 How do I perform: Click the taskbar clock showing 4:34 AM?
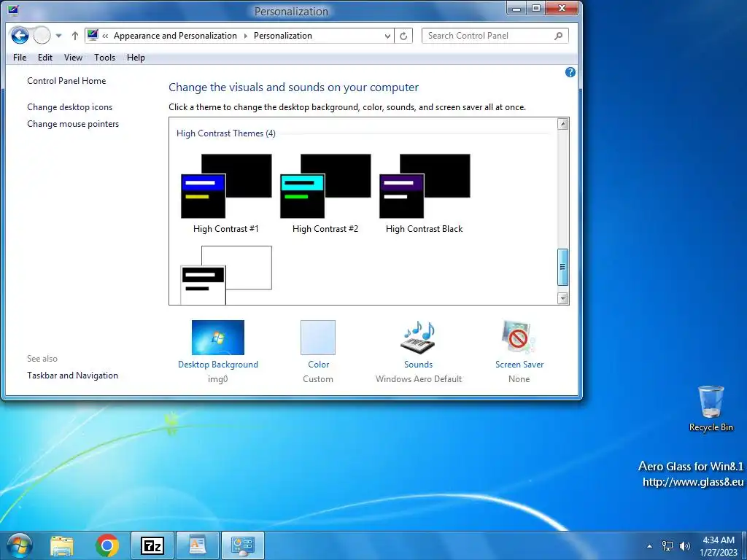pos(719,546)
